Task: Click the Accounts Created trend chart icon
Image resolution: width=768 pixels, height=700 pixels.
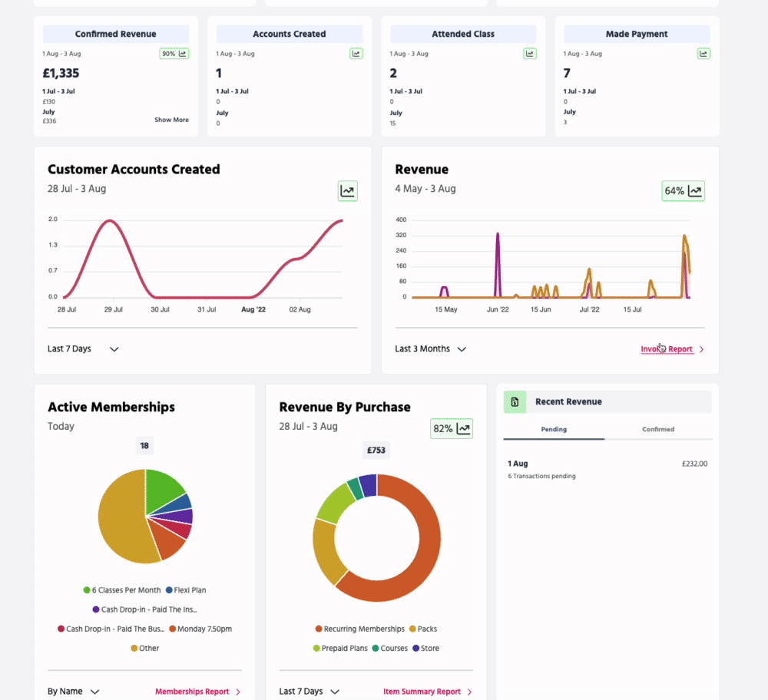Action: pyautogui.click(x=356, y=54)
